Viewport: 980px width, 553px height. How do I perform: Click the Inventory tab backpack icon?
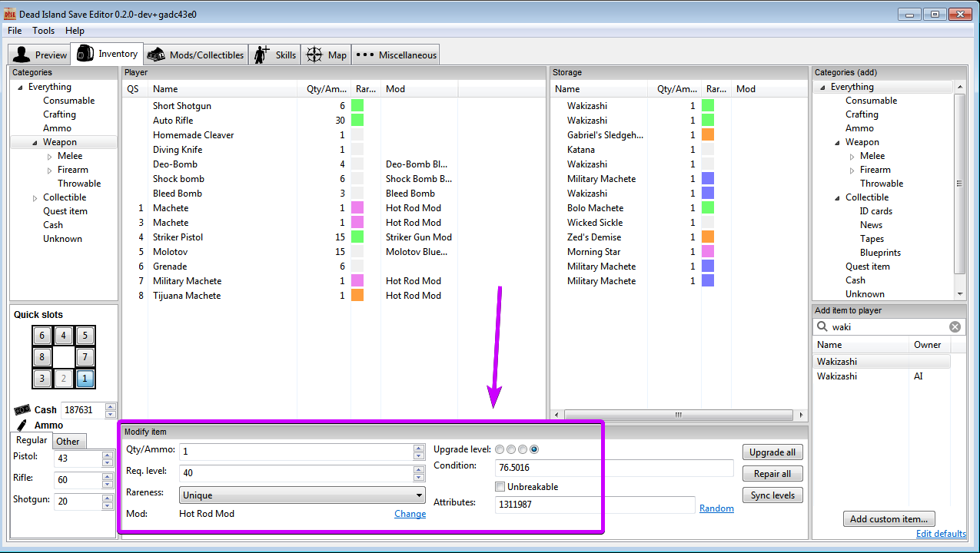85,54
